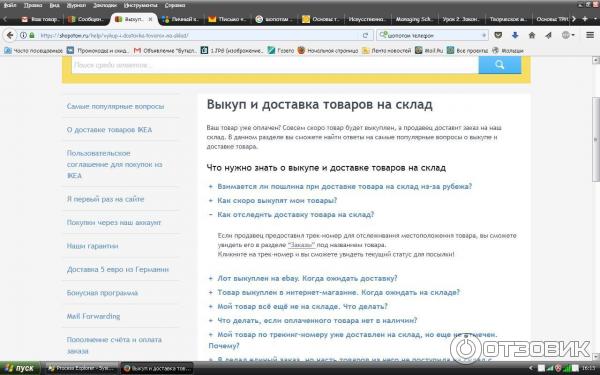The height and width of the screenshot is (375, 600).
Task: Open 'Покупки через наш аккаунт' link
Action: [114, 223]
